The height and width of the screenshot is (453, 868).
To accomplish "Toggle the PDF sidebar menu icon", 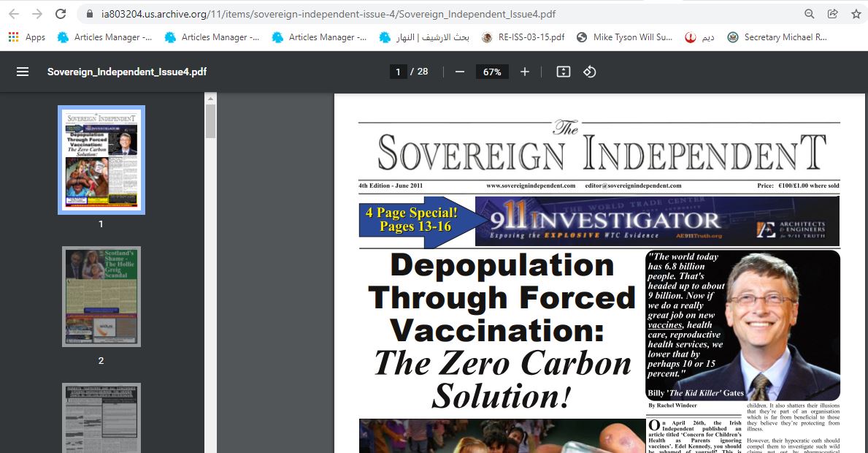I will pos(23,72).
